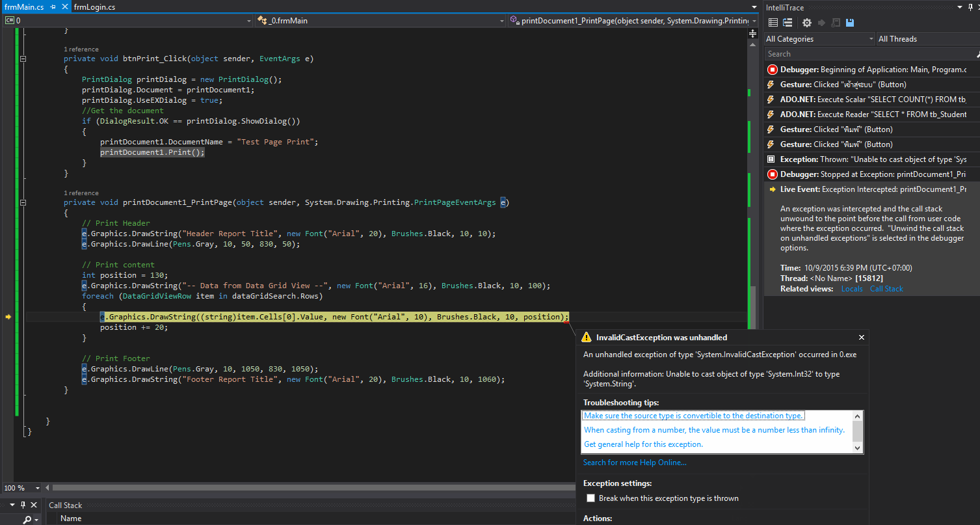Click the Call Stack search magnifier icon
The image size is (980, 525).
pyautogui.click(x=27, y=519)
